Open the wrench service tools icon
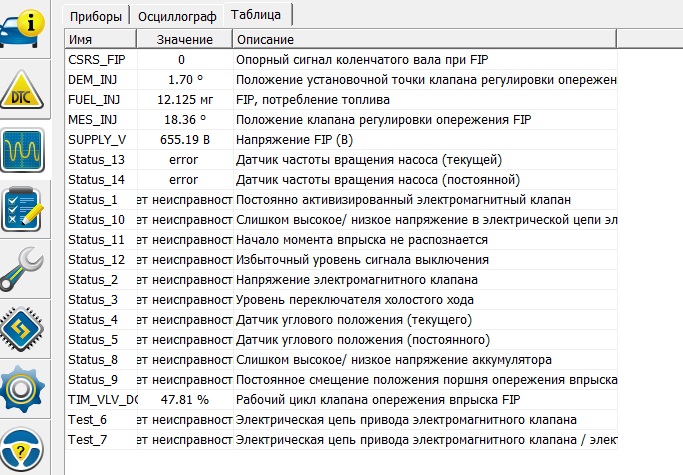 [22, 269]
